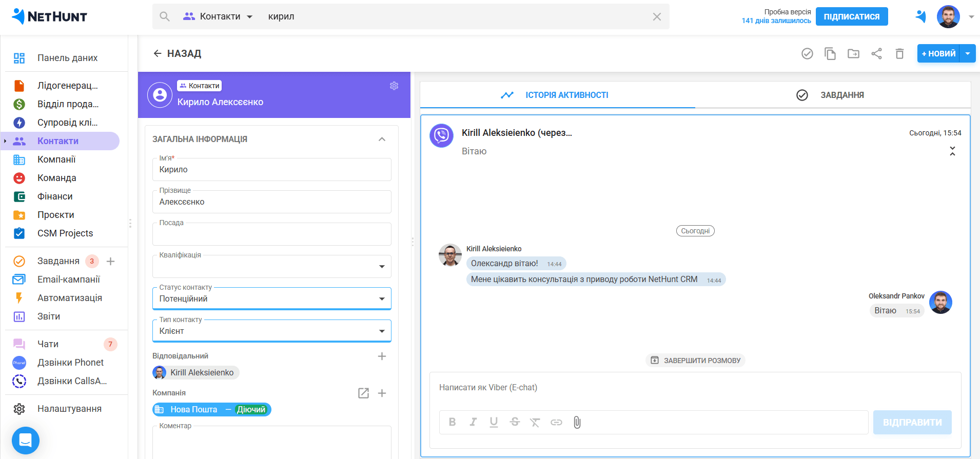
Task: Click the Ім'я input field
Action: [272, 169]
